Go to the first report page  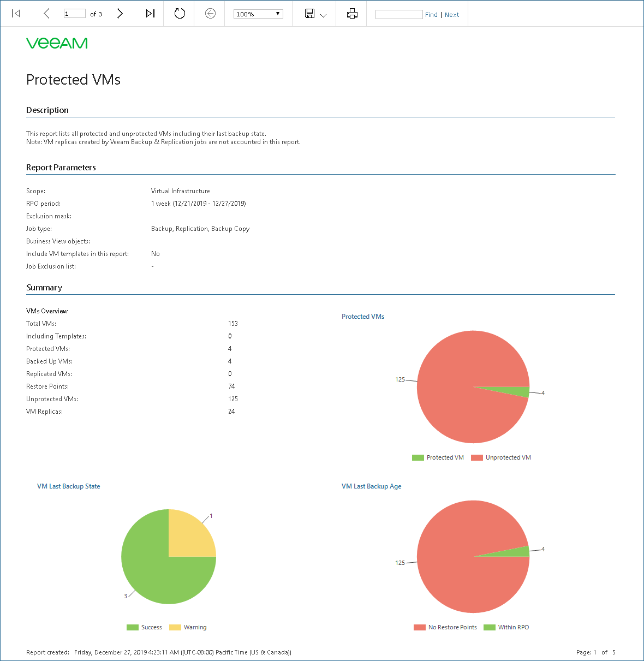tap(16, 14)
